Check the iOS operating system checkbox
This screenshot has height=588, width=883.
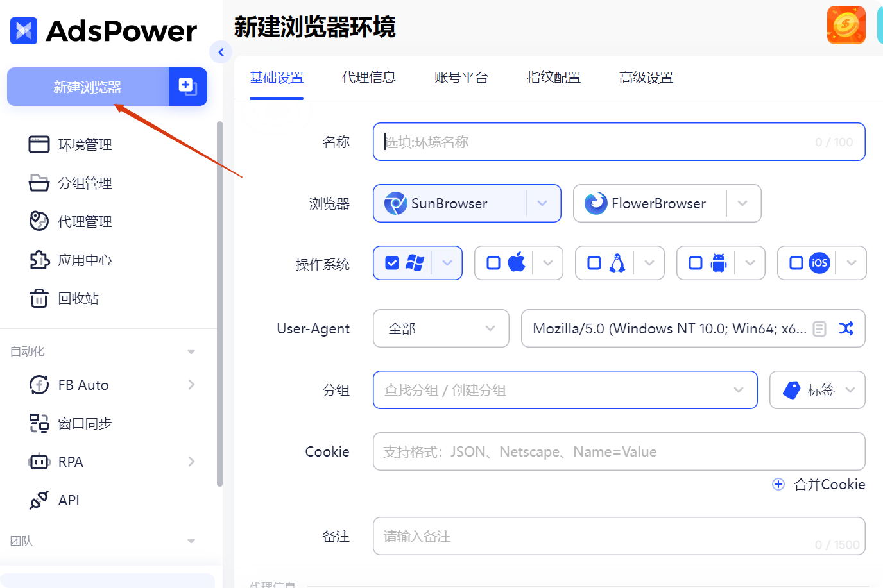point(796,263)
